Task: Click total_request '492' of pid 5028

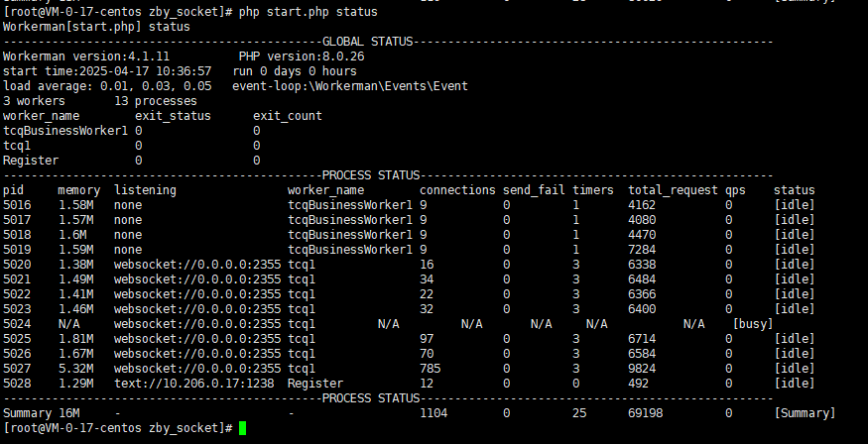Action: click(638, 384)
